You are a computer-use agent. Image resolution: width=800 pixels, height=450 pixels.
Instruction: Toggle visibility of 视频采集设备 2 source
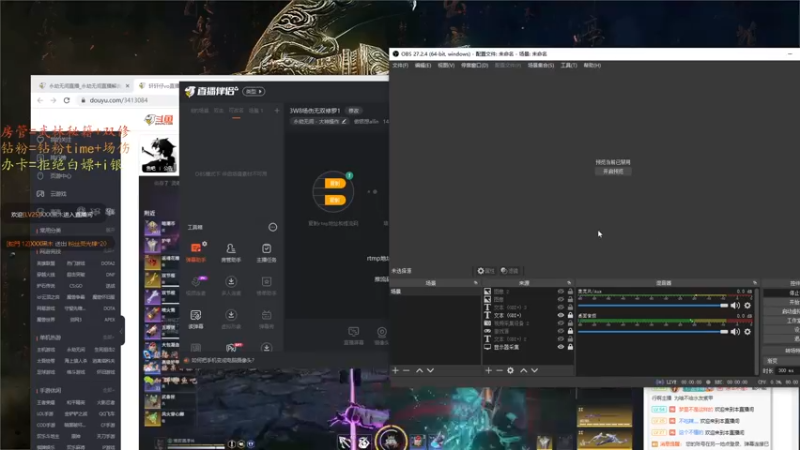pos(561,323)
